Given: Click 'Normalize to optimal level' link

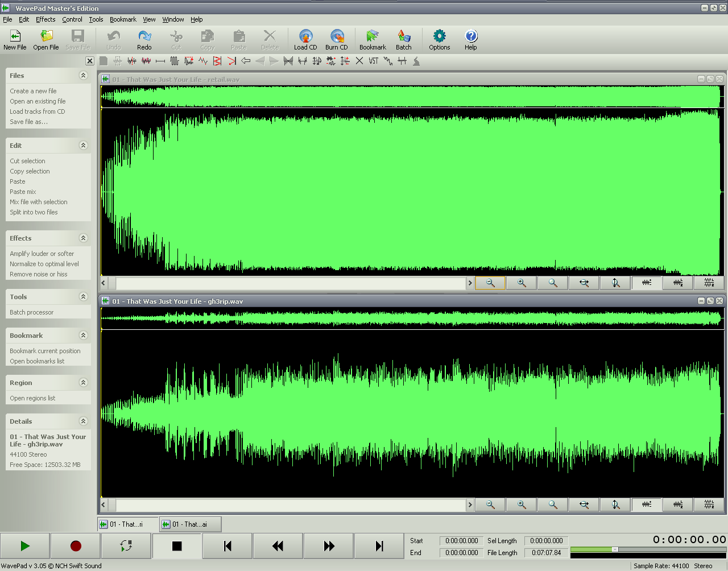Looking at the screenshot, I should (44, 264).
